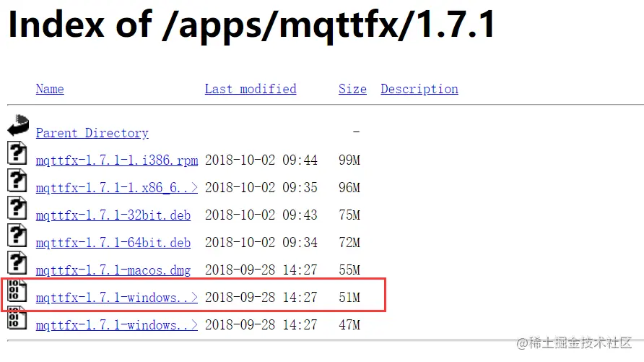Click the binary file icon on the 51M row
644x362 pixels.
(17, 290)
